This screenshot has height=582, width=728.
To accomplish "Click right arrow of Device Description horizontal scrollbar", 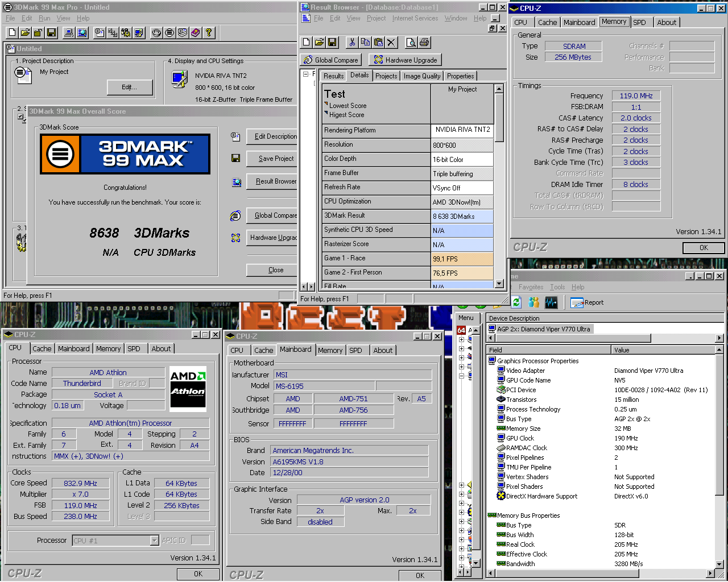I will click(x=719, y=338).
